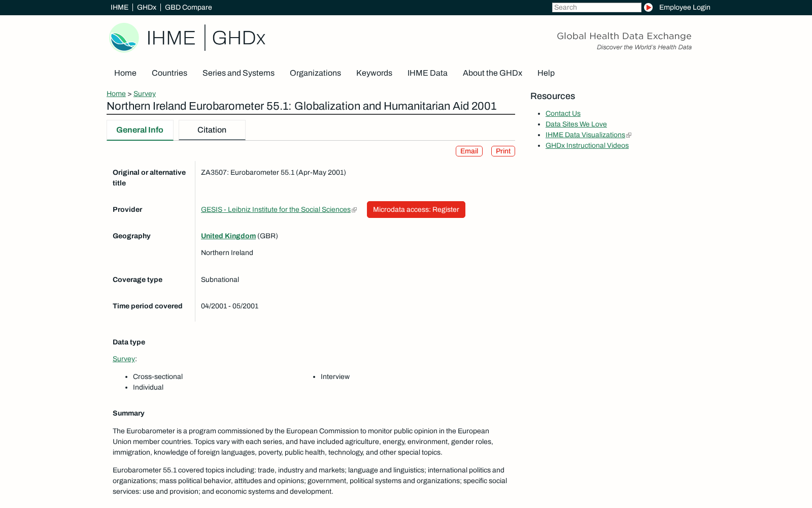812x508 pixels.
Task: Open the IHME Data menu
Action: pyautogui.click(x=427, y=73)
